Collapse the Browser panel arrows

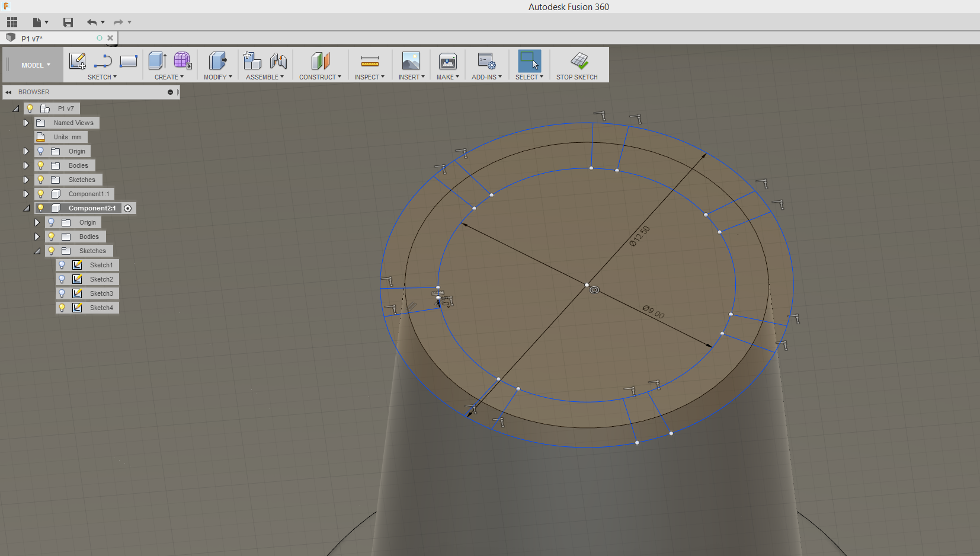pos(9,92)
